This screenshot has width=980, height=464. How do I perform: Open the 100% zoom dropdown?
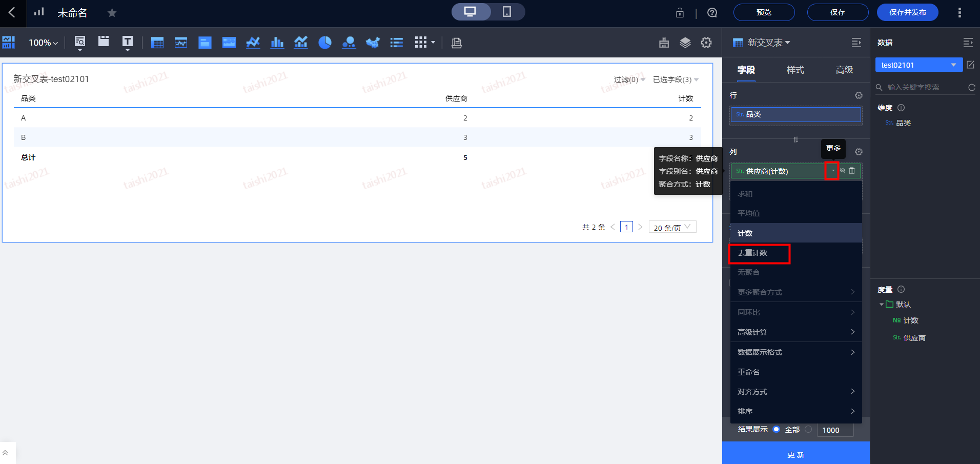(43, 43)
